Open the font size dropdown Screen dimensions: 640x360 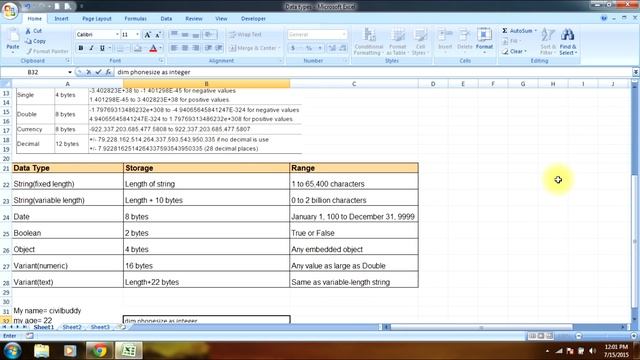[x=138, y=35]
